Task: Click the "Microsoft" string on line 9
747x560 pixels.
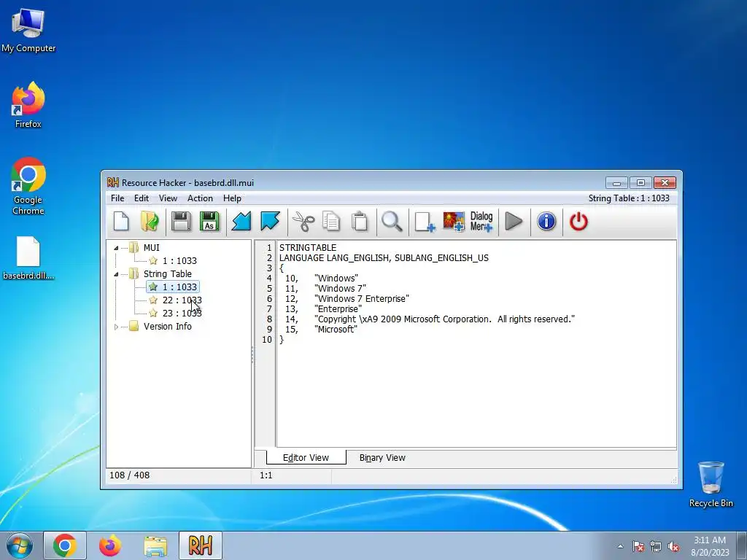Action: 336,330
